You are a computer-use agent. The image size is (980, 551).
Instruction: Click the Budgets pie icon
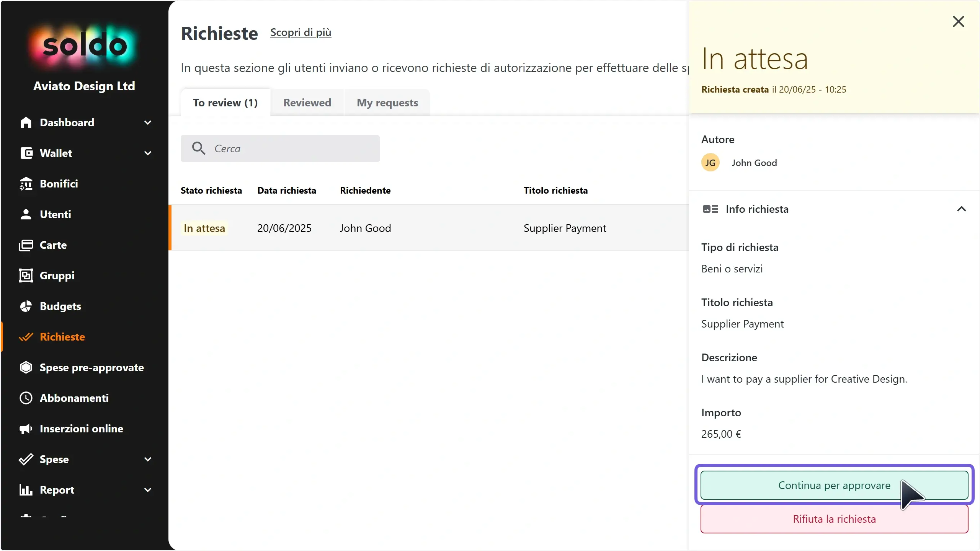click(26, 306)
